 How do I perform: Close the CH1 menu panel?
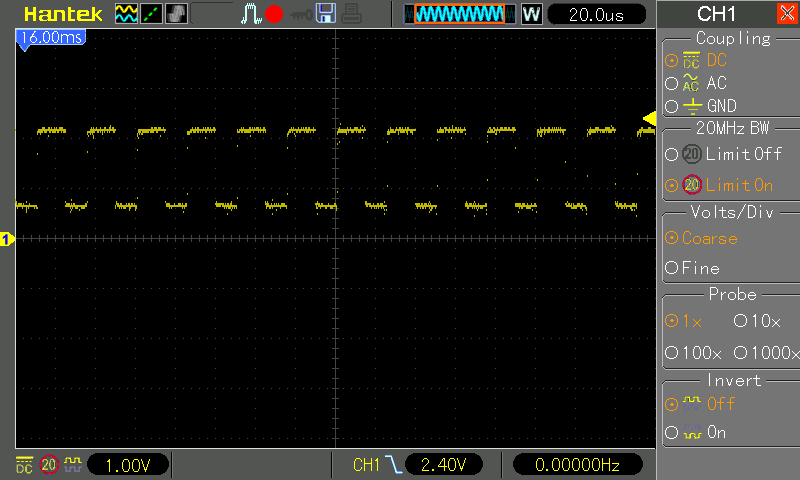tap(787, 13)
